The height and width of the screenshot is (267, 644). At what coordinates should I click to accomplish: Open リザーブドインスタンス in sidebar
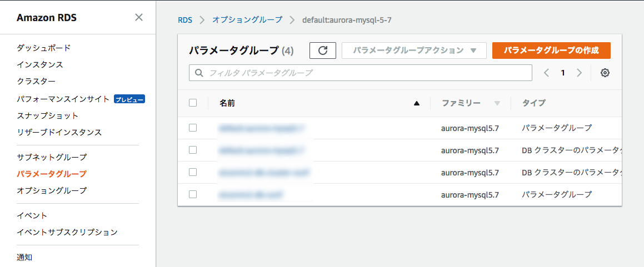pyautogui.click(x=59, y=133)
